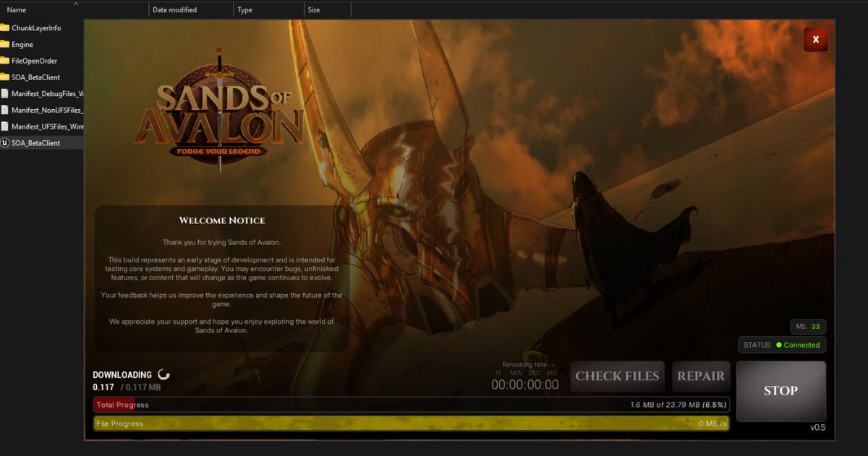Select the Engine folder in File Explorer
The width and height of the screenshot is (868, 456).
(x=22, y=45)
